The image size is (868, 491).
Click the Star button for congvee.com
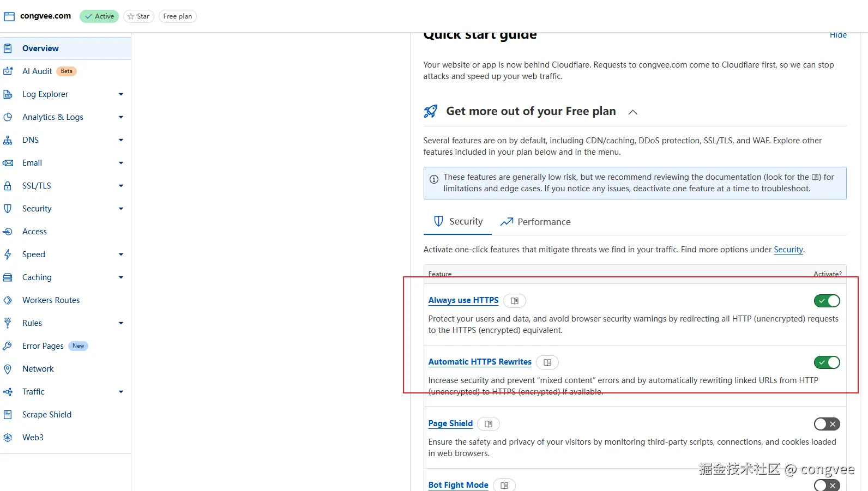click(x=138, y=16)
